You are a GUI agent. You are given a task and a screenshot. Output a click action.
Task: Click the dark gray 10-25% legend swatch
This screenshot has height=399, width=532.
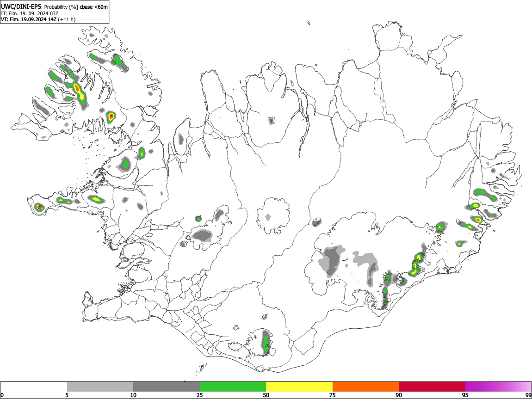point(167,387)
